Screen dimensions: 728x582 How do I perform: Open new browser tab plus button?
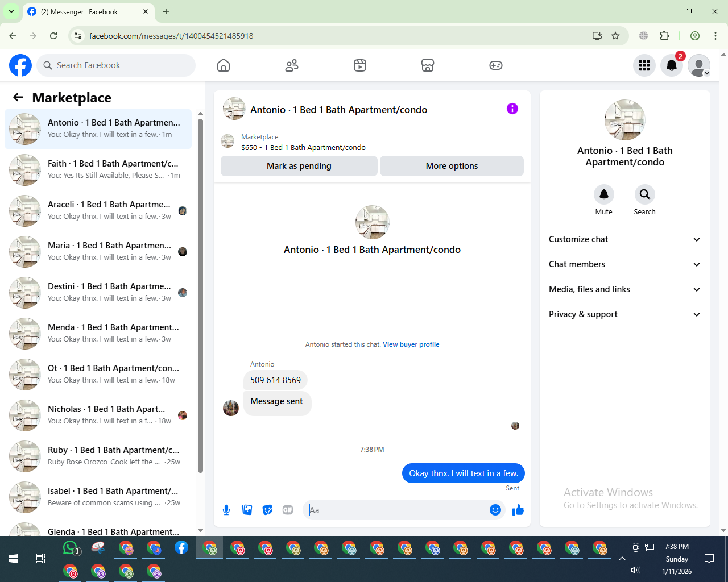pos(166,11)
